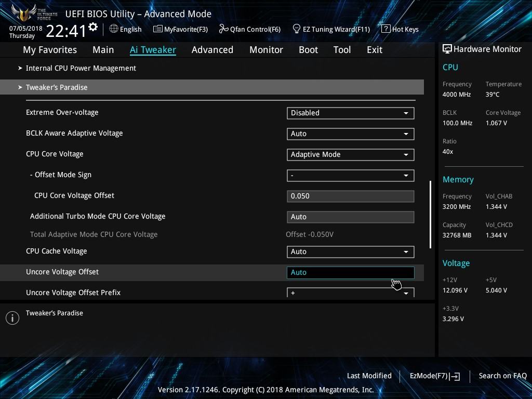Viewport: 532px width, 399px height.
Task: Open CPU Cache Voltage dropdown
Action: [351, 252]
